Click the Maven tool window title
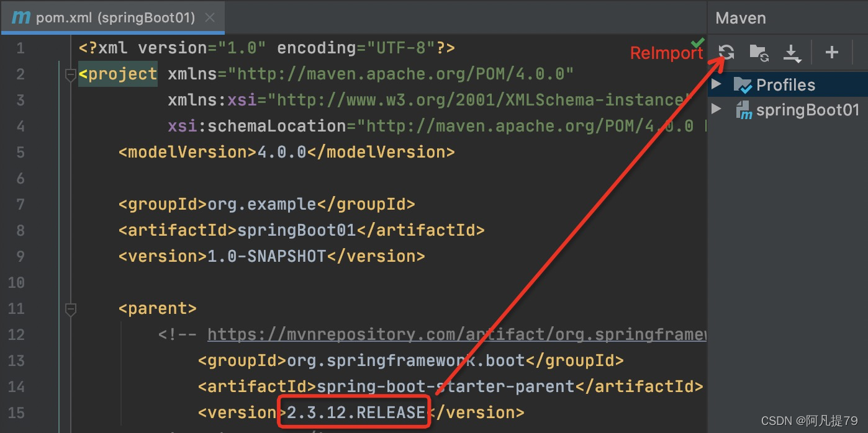 tap(741, 18)
